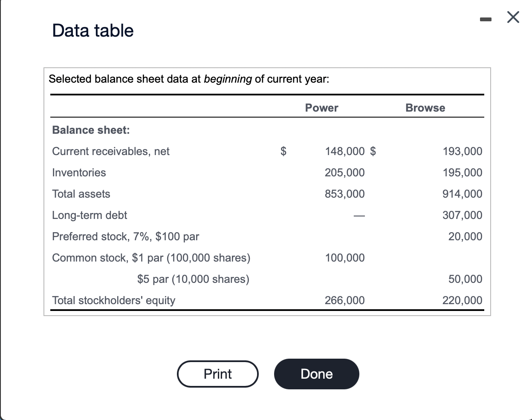This screenshot has height=420, width=532.
Task: Click '$5 par (10,000 shares)' label
Action: click(x=194, y=279)
